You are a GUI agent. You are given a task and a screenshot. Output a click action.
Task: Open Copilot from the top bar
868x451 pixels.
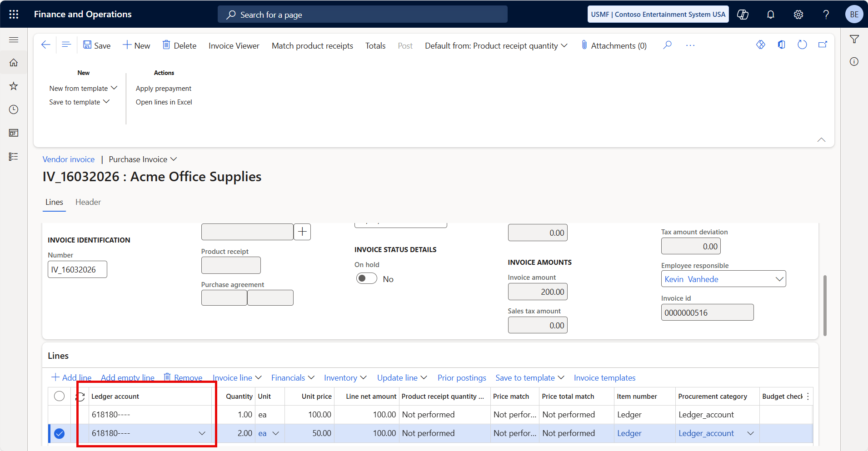(743, 15)
